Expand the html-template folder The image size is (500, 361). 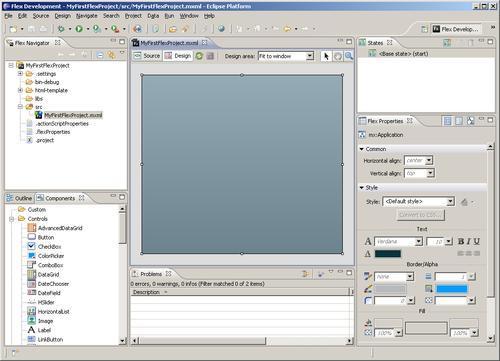20,90
